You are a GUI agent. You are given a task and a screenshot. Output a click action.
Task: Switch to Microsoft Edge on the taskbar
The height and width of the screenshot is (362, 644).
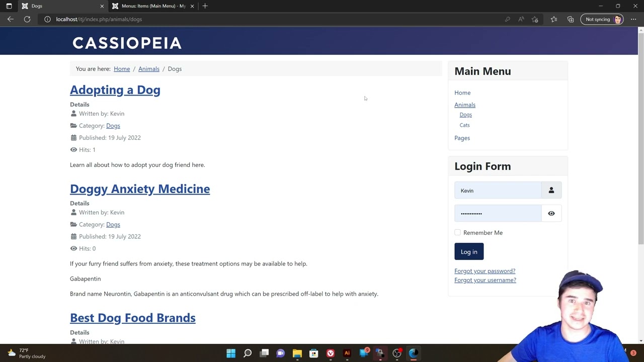(414, 353)
